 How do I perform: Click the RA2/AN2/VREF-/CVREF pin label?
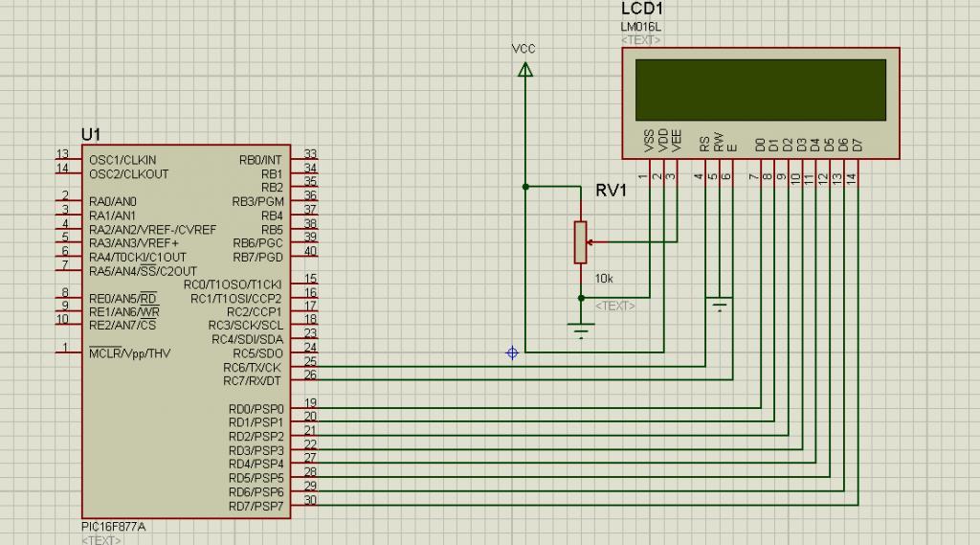[152, 230]
